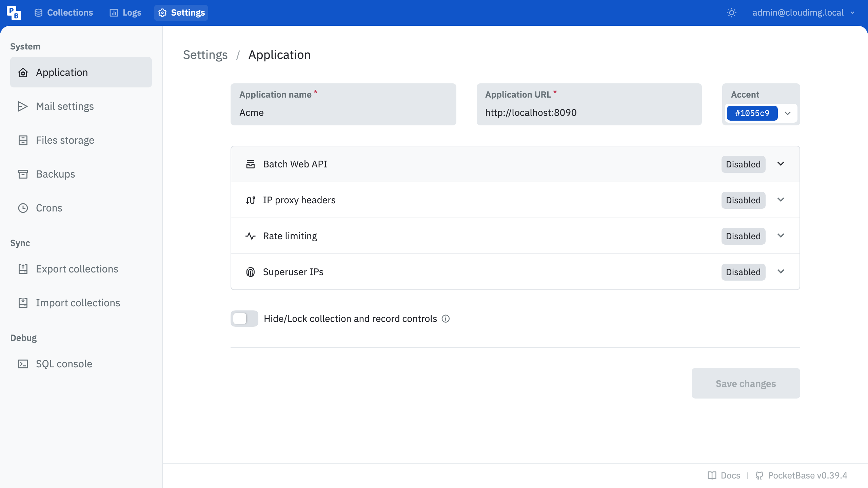
Task: Expand the Rate limiting section
Action: 781,236
